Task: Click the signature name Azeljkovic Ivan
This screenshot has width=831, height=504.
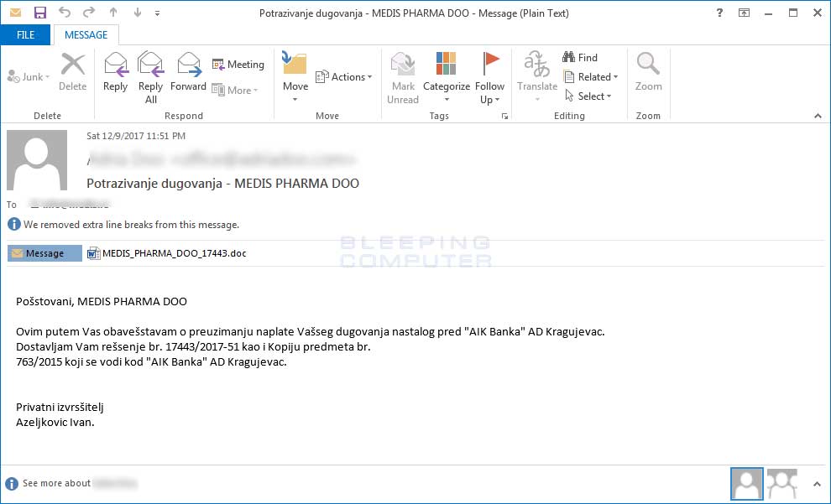Action: [55, 422]
